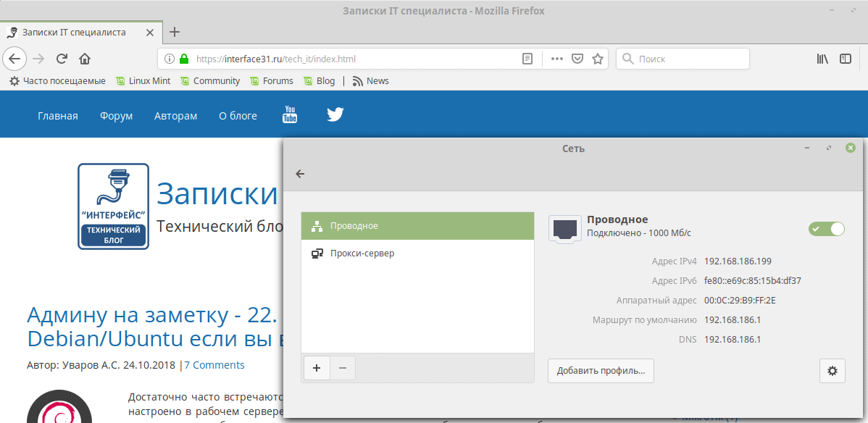Click green padlock security icon

coord(184,59)
